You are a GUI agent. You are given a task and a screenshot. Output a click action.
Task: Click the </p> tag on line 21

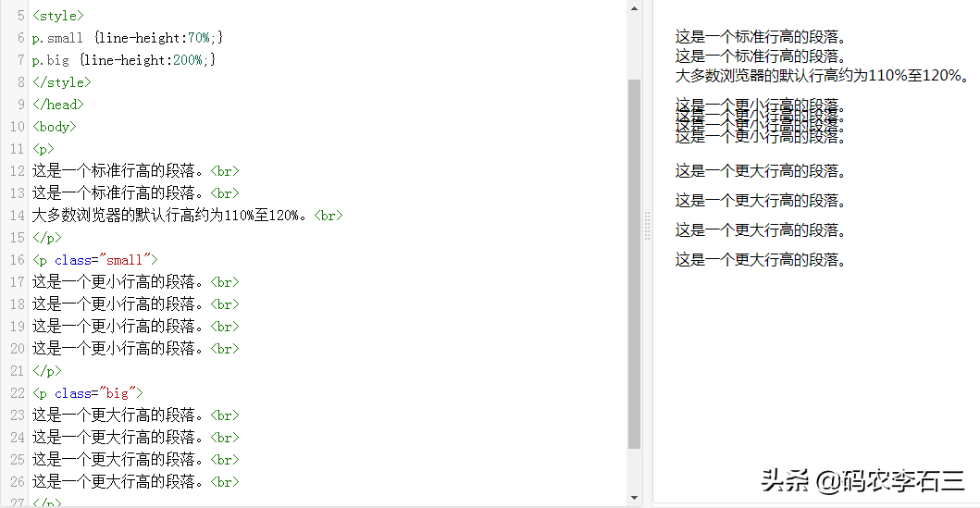47,370
